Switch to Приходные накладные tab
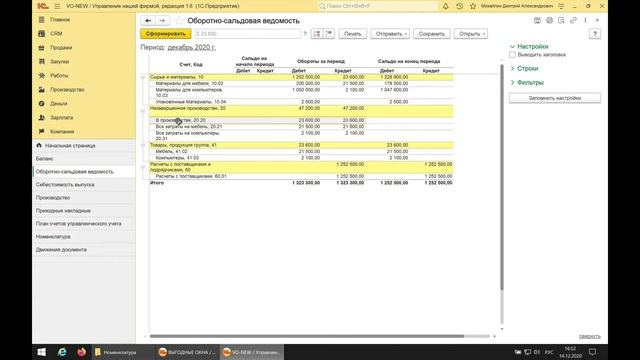Screen dimensions: 640x360 pyautogui.click(x=84, y=211)
